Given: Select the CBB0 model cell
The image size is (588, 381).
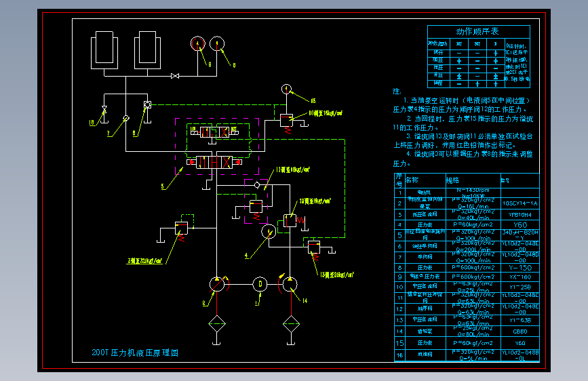Looking at the screenshot, I should (x=520, y=332).
